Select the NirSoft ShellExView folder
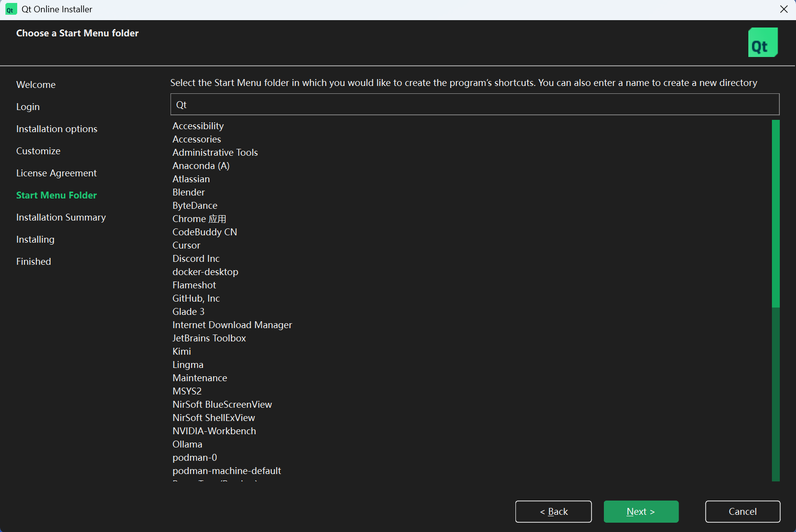Viewport: 796px width, 532px height. tap(214, 418)
